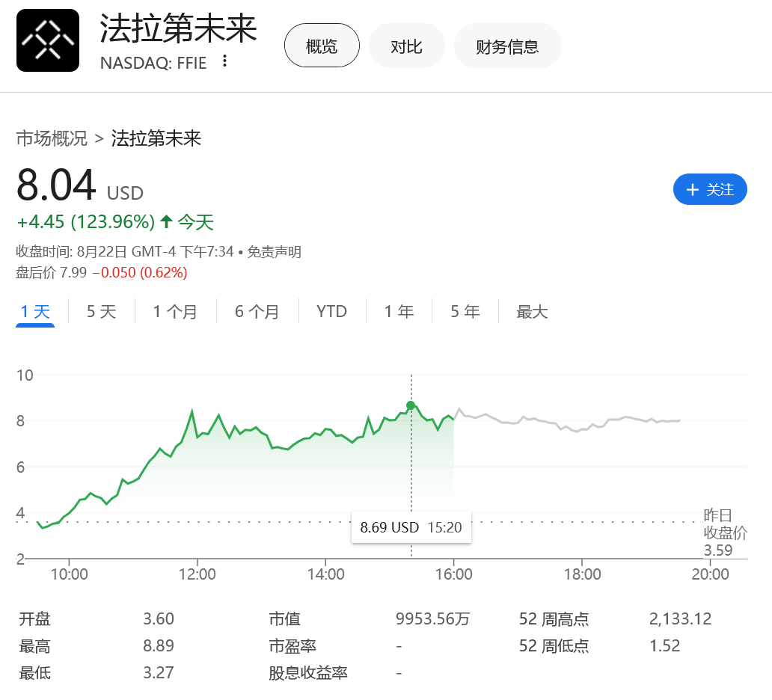
Task: Click the +4.45 (123.96%) change value
Action: click(x=86, y=222)
